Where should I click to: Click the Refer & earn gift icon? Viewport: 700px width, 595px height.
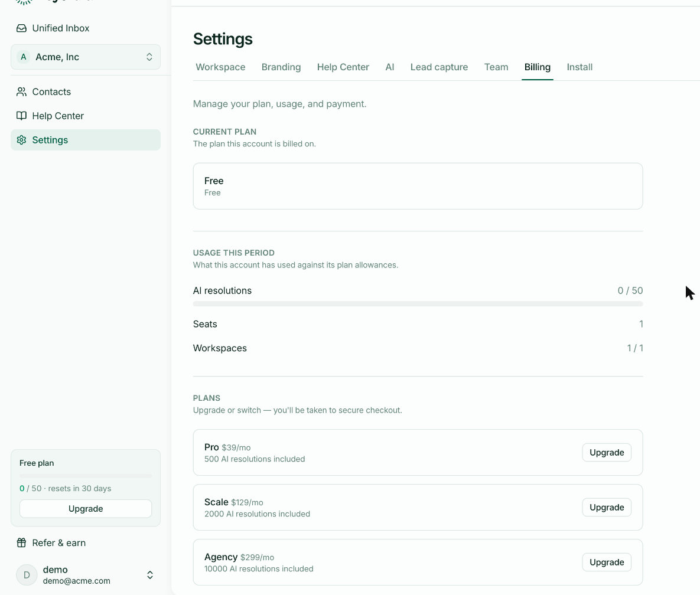[x=21, y=543]
